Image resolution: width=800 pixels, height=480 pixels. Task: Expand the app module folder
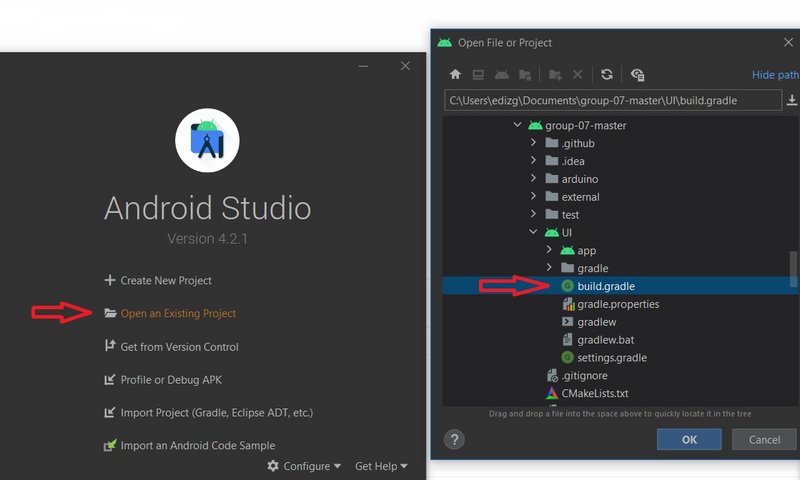(549, 249)
